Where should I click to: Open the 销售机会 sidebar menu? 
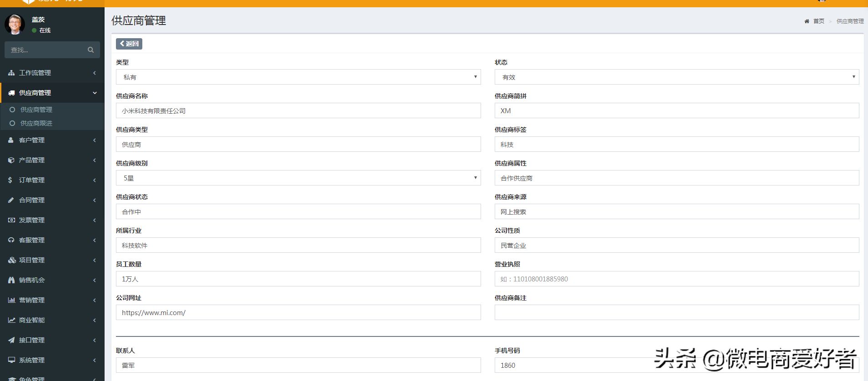pos(52,280)
